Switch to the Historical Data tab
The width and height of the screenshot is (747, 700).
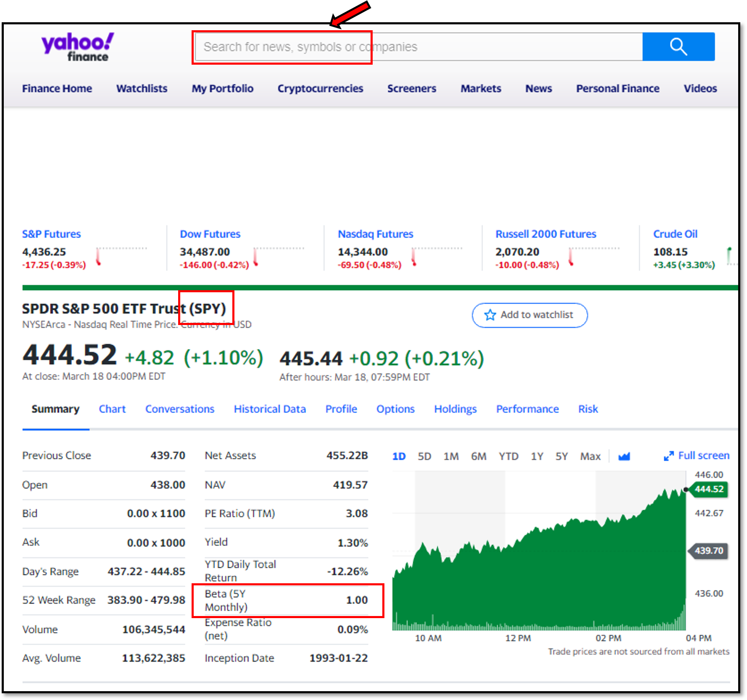tap(270, 409)
